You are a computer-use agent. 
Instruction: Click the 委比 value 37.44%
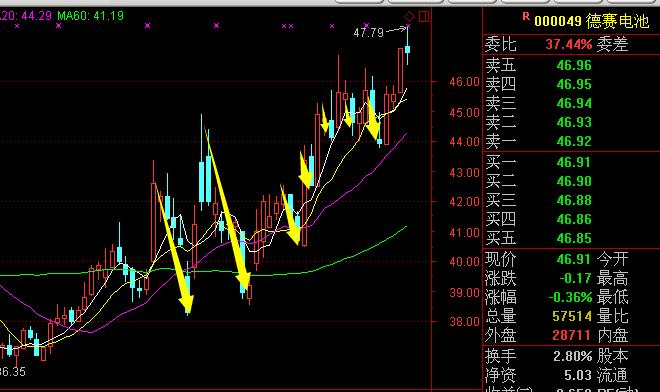pyautogui.click(x=569, y=44)
